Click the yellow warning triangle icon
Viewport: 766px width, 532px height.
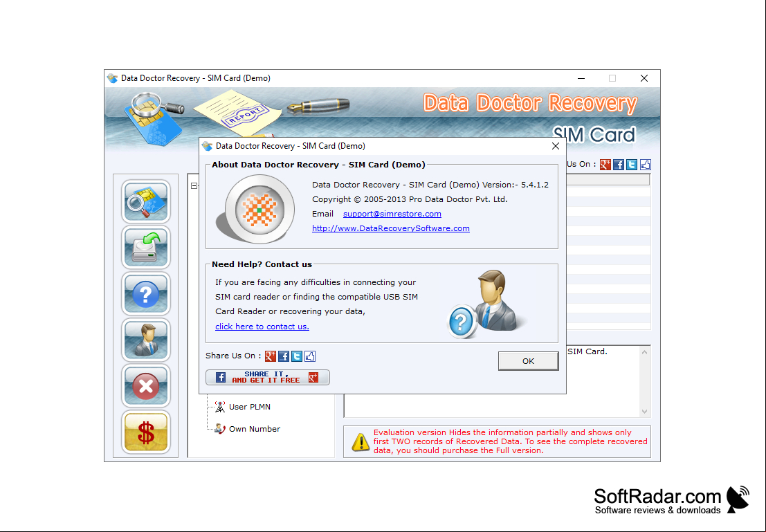coord(361,441)
